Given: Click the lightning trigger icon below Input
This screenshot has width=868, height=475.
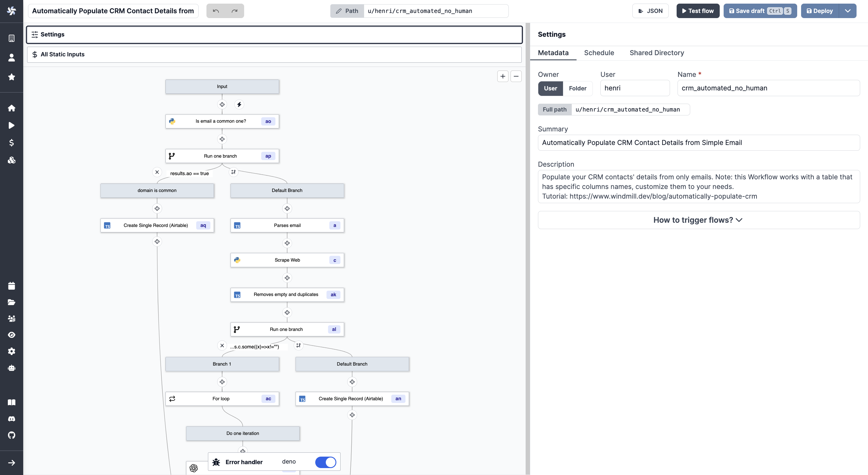Looking at the screenshot, I should click(x=239, y=104).
